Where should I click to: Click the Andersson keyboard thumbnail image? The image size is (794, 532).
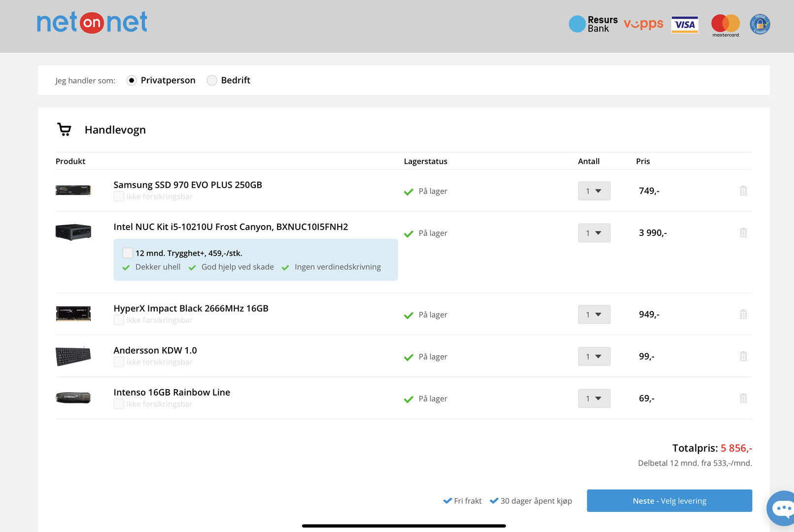tap(73, 356)
